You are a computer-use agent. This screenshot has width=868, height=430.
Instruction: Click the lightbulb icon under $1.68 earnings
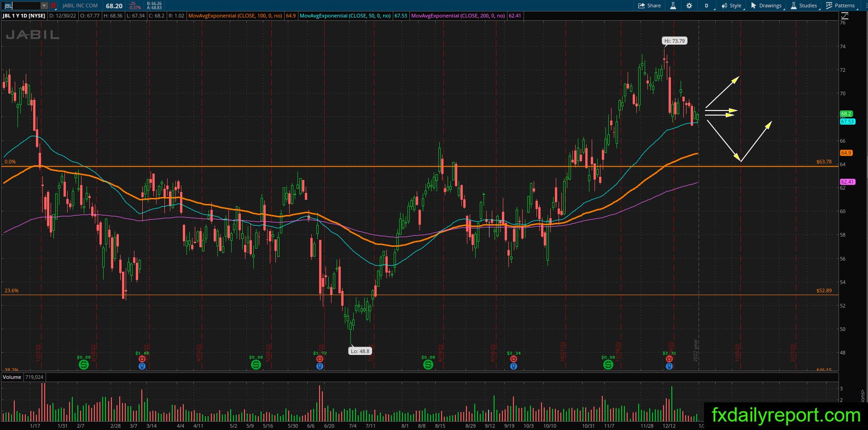142,366
